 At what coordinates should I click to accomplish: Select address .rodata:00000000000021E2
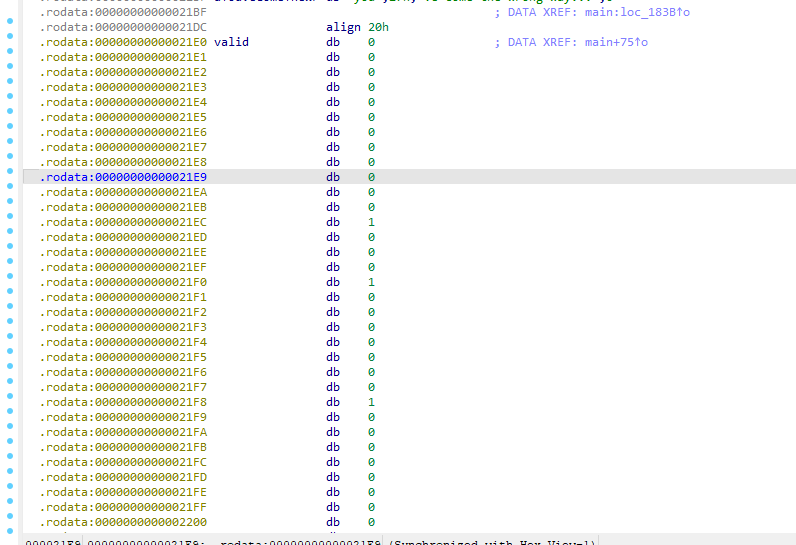pos(123,72)
